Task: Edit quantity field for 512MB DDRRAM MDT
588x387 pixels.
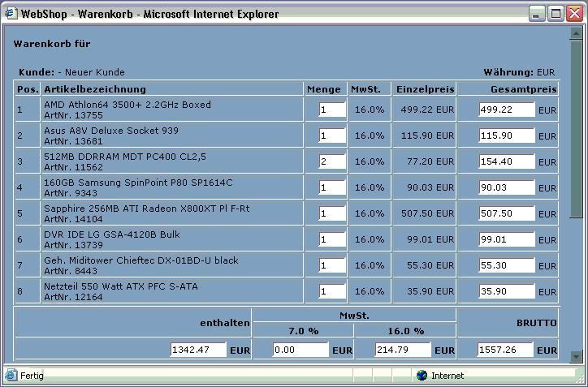Action: [x=332, y=161]
